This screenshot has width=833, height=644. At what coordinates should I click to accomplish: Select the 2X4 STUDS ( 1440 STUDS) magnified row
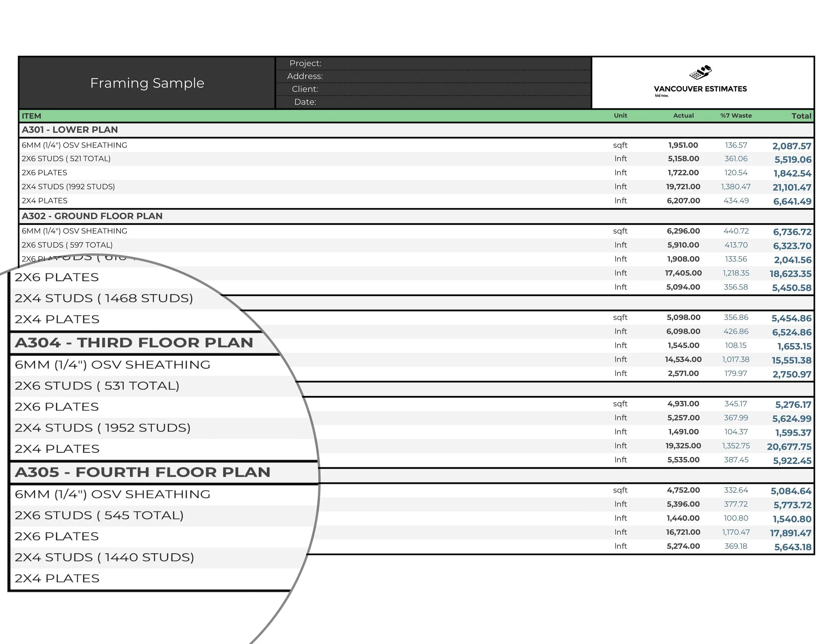click(104, 557)
